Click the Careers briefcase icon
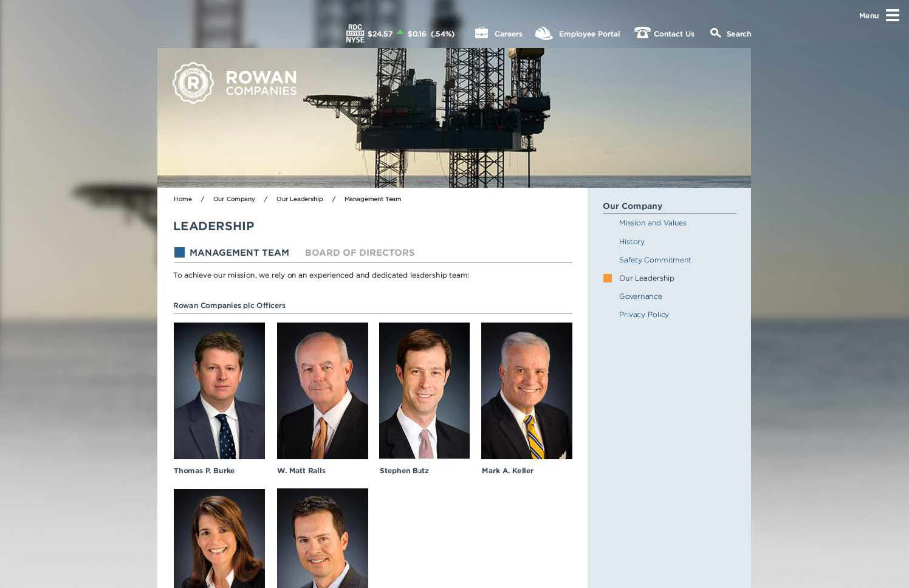The image size is (909, 588). (481, 33)
